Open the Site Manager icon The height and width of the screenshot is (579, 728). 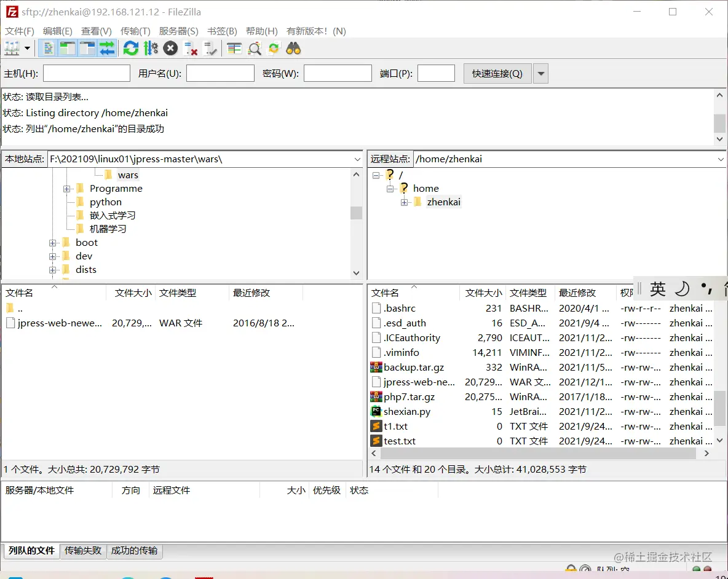[x=12, y=48]
